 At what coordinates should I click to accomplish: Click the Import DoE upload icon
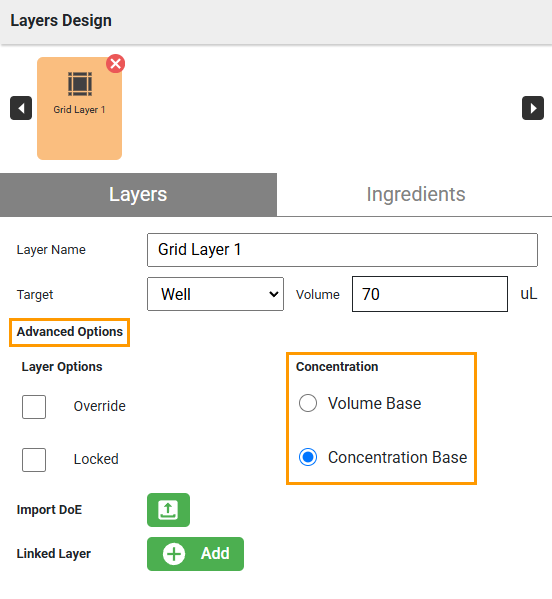pyautogui.click(x=168, y=510)
